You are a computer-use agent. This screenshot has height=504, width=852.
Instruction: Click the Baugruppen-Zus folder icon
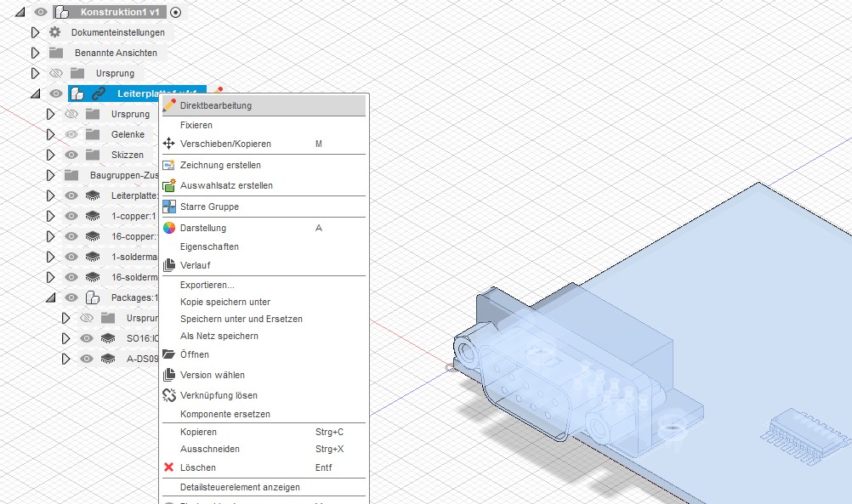(71, 175)
